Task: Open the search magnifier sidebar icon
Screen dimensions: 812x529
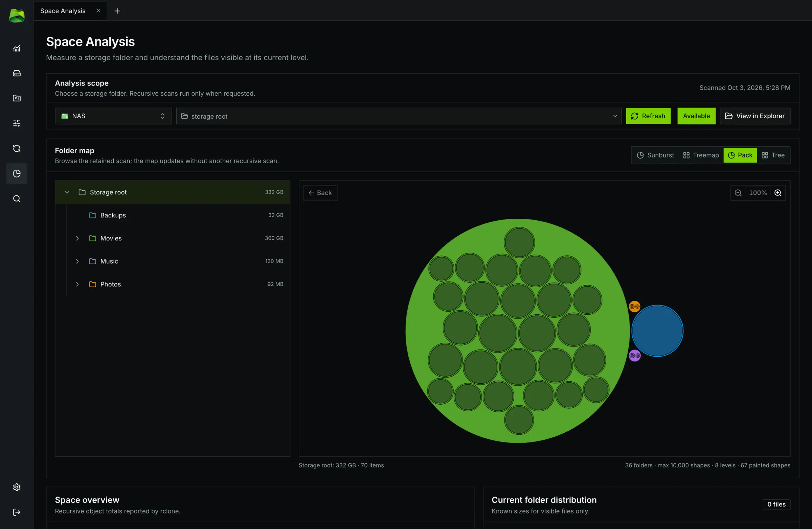Action: click(16, 199)
